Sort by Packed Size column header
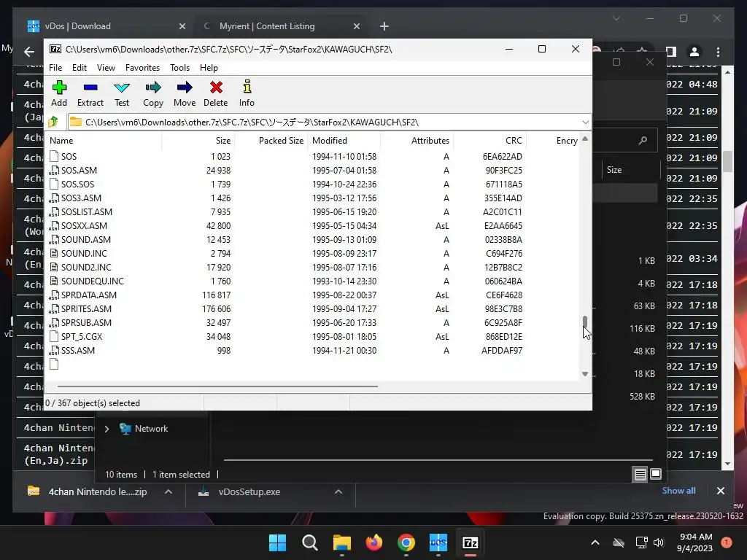 point(271,141)
